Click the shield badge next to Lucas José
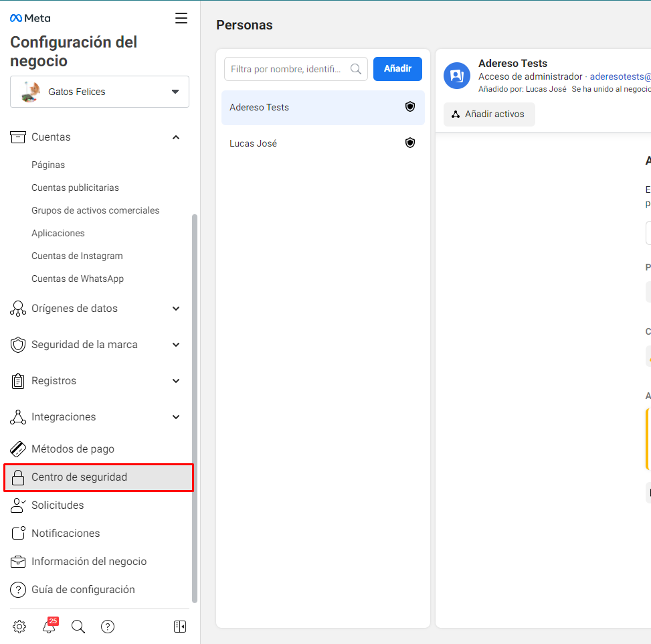Image resolution: width=651 pixels, height=644 pixels. 410,143
